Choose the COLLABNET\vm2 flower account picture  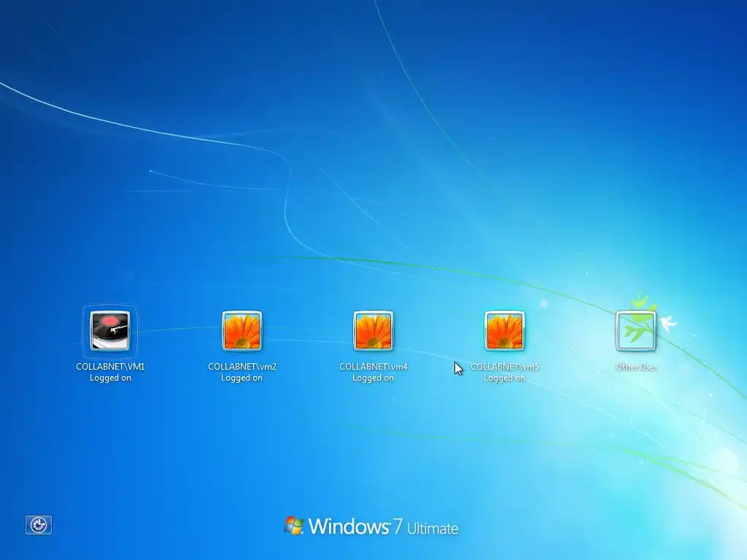pyautogui.click(x=241, y=330)
